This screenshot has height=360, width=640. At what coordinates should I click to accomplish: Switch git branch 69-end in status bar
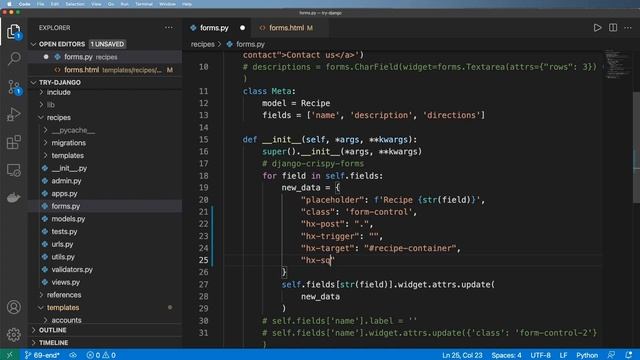42,355
